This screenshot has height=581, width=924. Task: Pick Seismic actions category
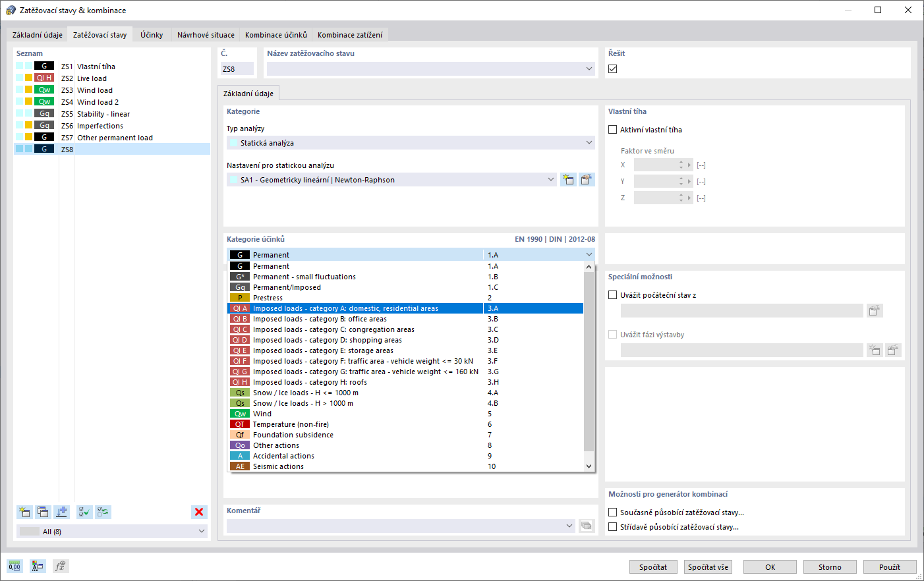(405, 466)
